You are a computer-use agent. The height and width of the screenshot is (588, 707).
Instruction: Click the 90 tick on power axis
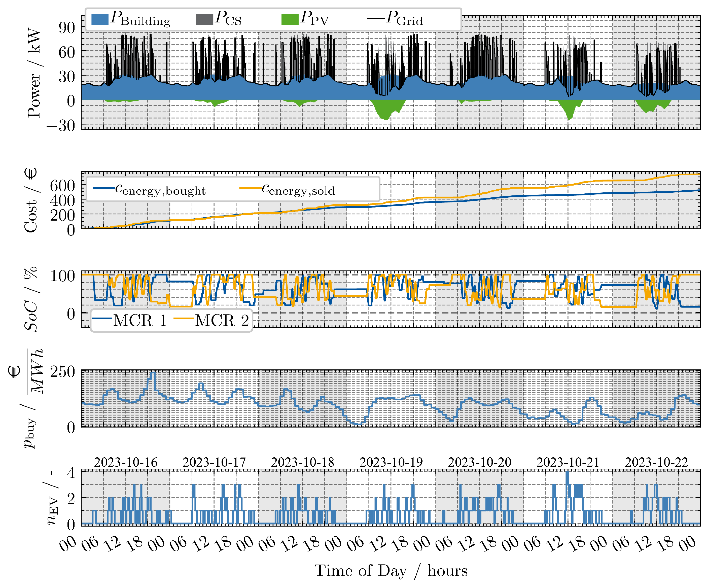coord(67,28)
